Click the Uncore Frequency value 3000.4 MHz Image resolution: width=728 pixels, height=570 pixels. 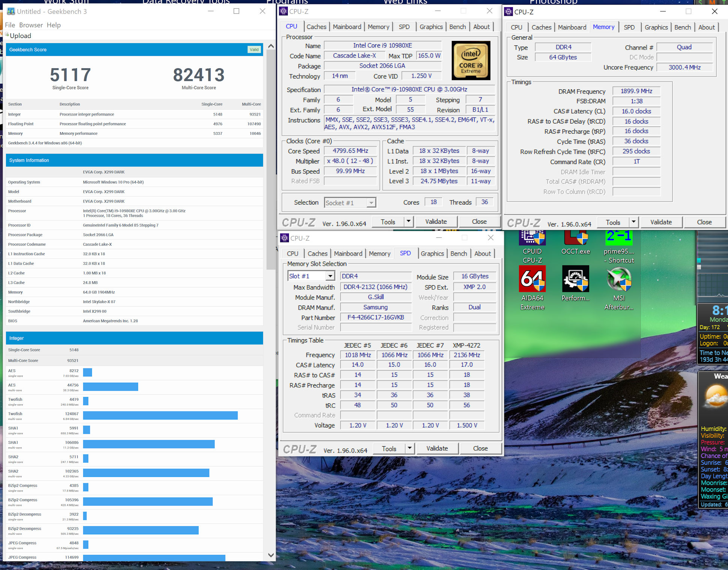coord(684,67)
